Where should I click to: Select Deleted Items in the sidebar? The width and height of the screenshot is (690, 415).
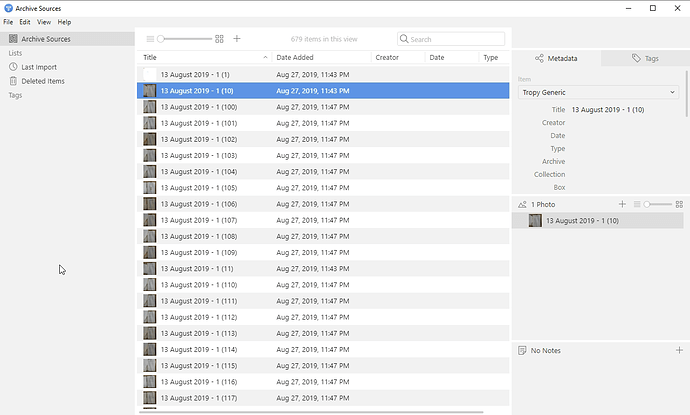[67, 81]
